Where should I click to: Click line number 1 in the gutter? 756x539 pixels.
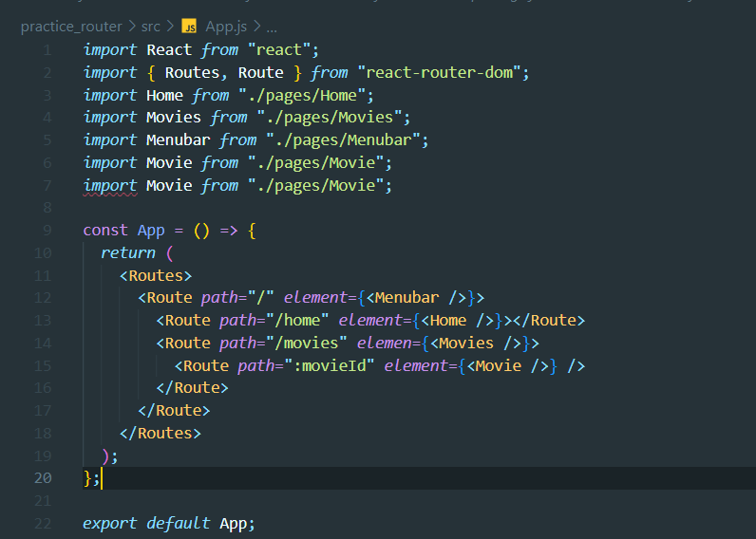[x=47, y=50]
